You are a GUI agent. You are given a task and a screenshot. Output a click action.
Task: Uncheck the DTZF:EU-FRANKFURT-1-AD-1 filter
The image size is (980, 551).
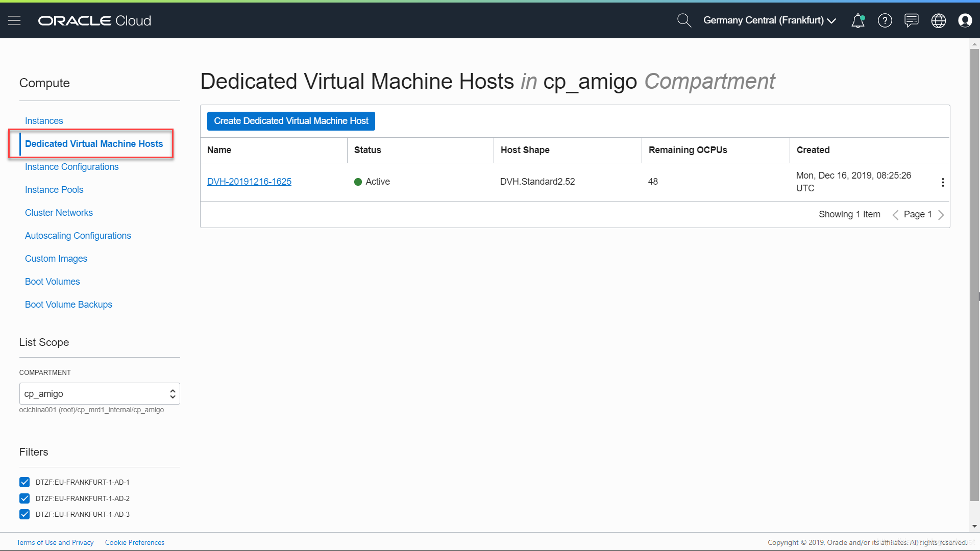click(24, 482)
